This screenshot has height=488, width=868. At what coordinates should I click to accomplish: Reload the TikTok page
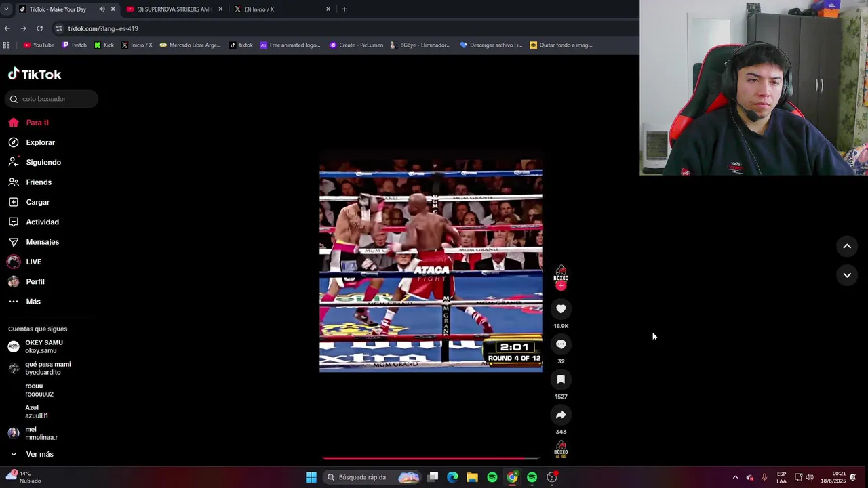[39, 28]
